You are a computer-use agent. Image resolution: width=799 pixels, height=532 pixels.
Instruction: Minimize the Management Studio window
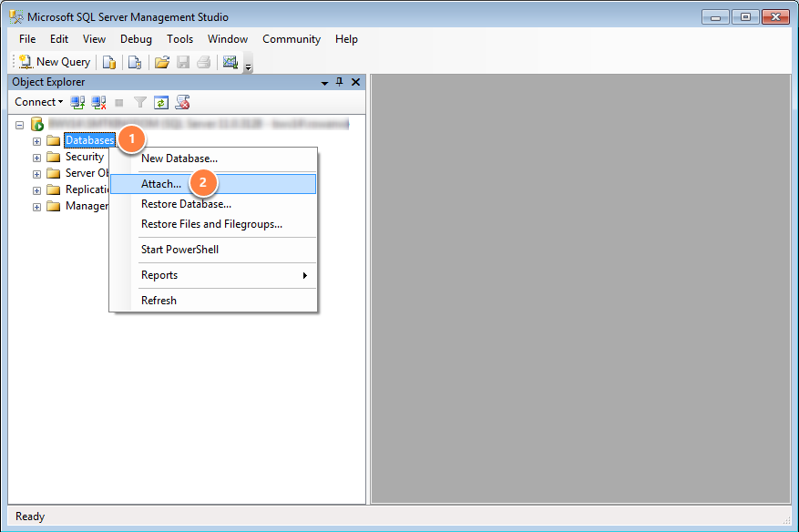pyautogui.click(x=715, y=17)
